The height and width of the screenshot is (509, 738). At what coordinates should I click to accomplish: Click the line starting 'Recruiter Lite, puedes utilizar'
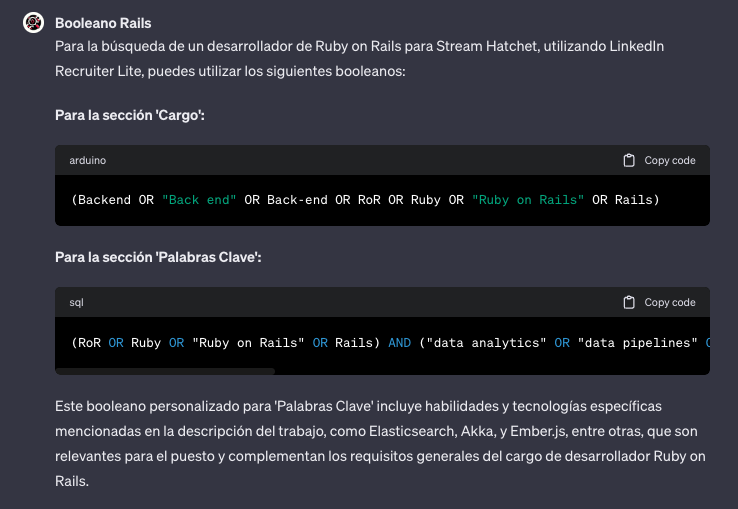[230, 71]
